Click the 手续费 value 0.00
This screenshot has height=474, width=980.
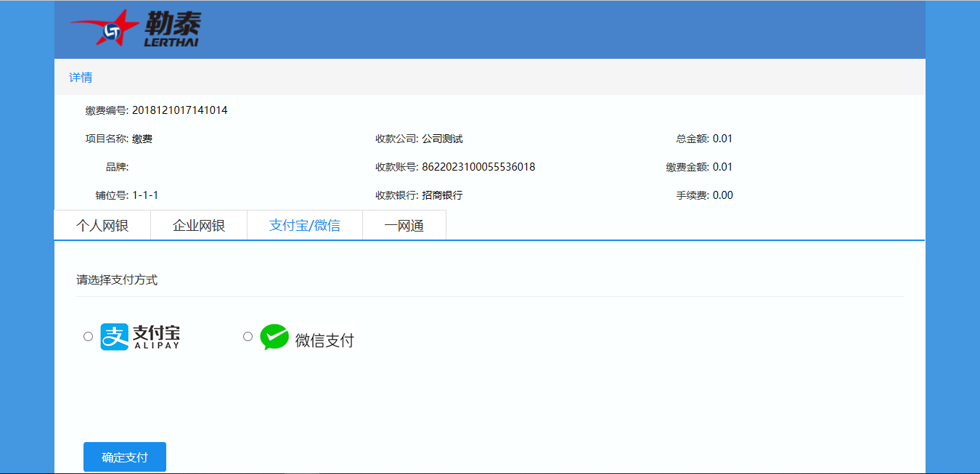pos(722,195)
